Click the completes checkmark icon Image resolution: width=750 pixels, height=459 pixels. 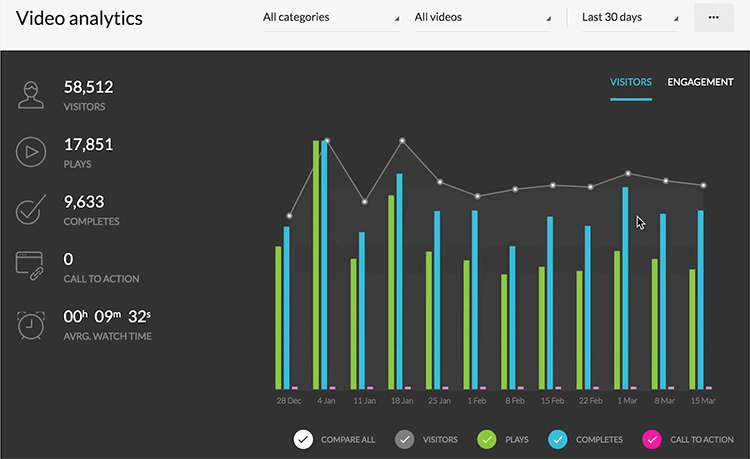pyautogui.click(x=31, y=209)
